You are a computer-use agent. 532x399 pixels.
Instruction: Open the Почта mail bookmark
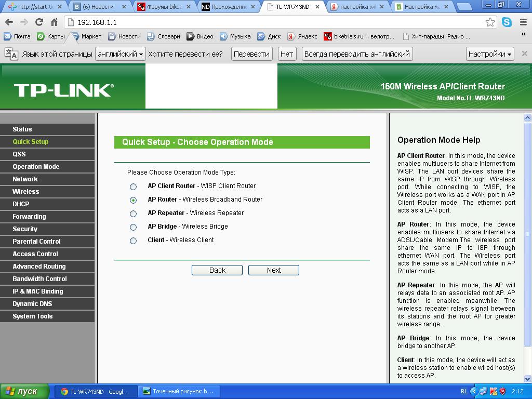tap(17, 36)
